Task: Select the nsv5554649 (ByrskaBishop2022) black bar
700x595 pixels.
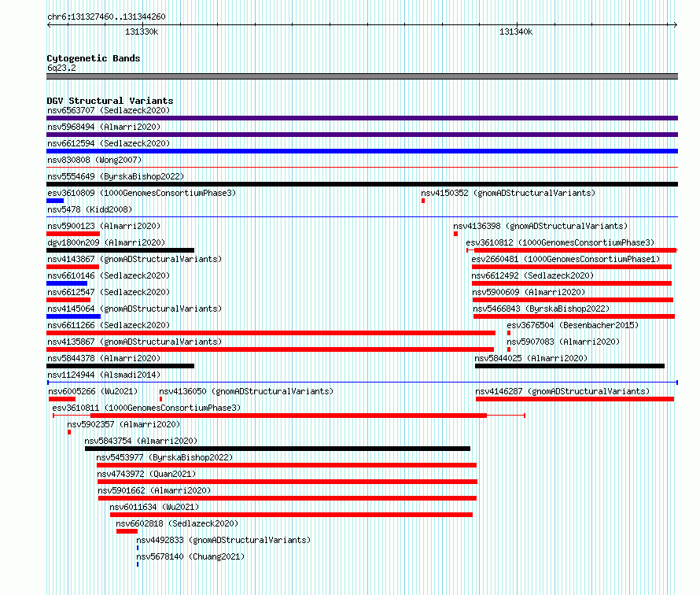Action: point(362,184)
